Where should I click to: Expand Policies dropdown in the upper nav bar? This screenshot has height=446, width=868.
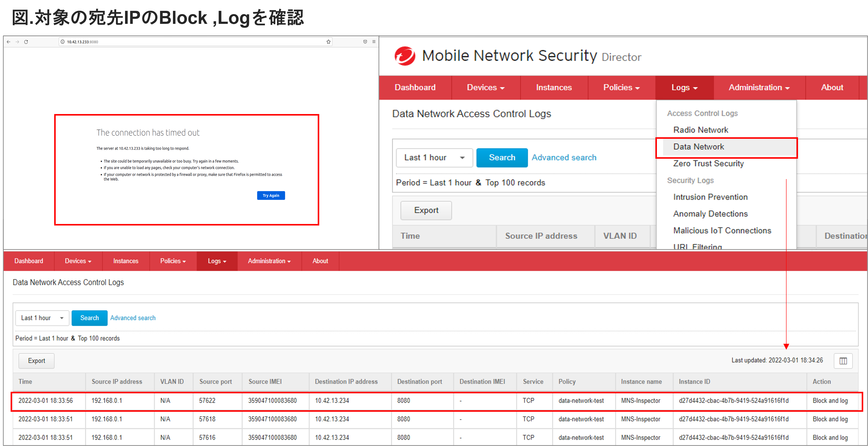(x=621, y=87)
